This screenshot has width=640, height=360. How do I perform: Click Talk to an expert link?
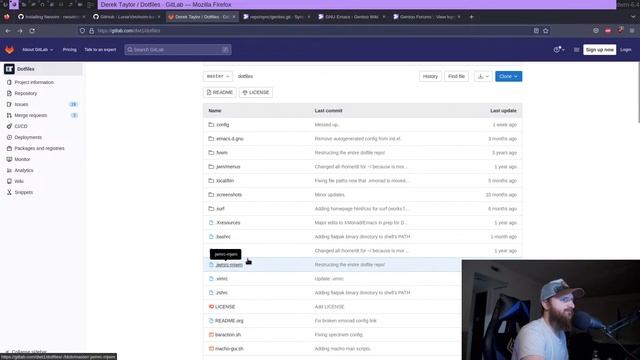(x=100, y=50)
